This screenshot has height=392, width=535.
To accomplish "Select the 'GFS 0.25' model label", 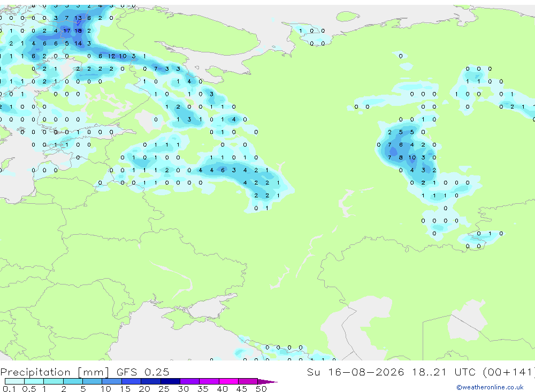I will 143,372.
